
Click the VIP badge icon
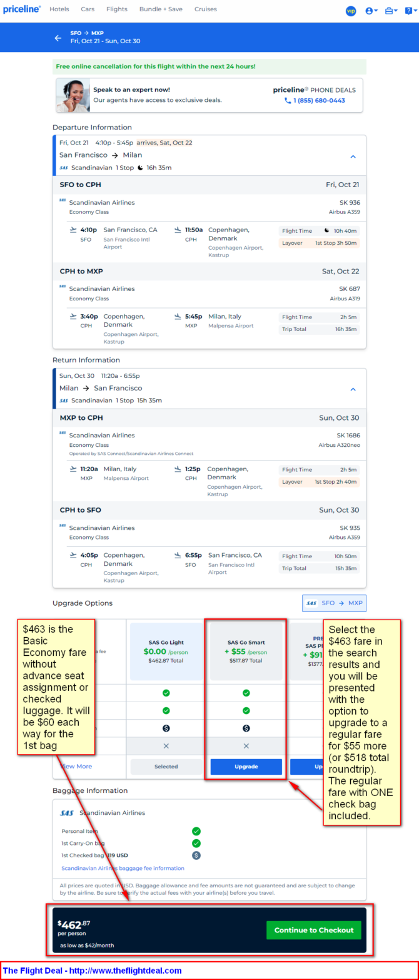click(x=351, y=11)
